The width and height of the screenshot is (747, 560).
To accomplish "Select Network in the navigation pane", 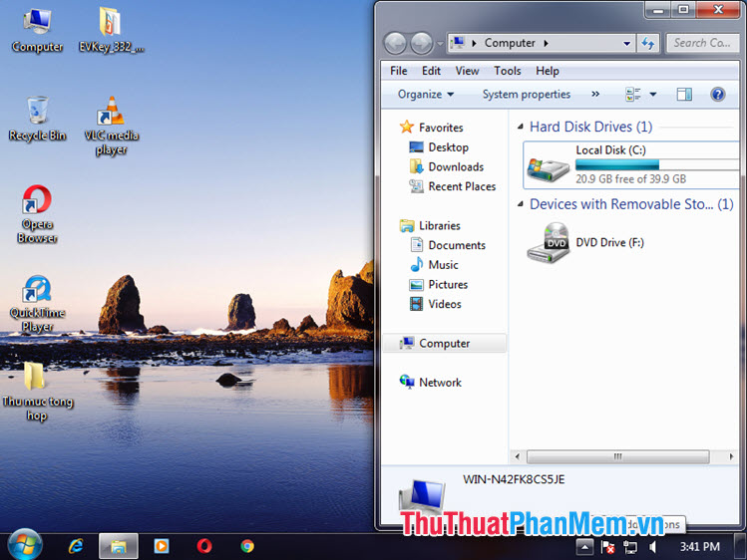I will (x=431, y=382).
